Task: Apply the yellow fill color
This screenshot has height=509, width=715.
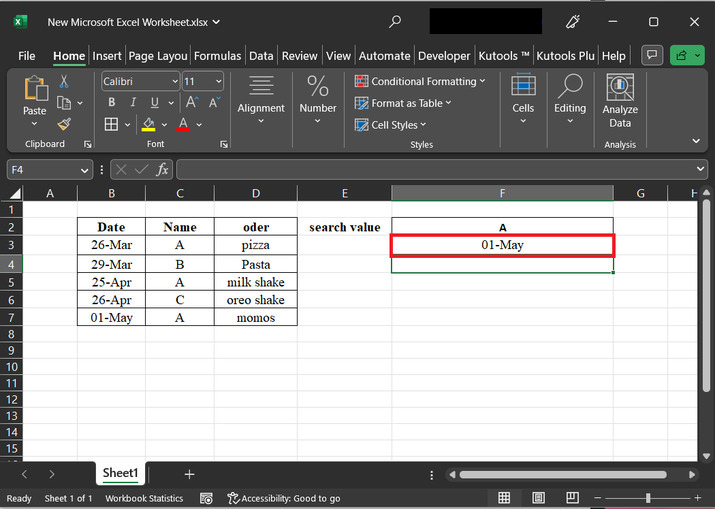Action: [149, 125]
